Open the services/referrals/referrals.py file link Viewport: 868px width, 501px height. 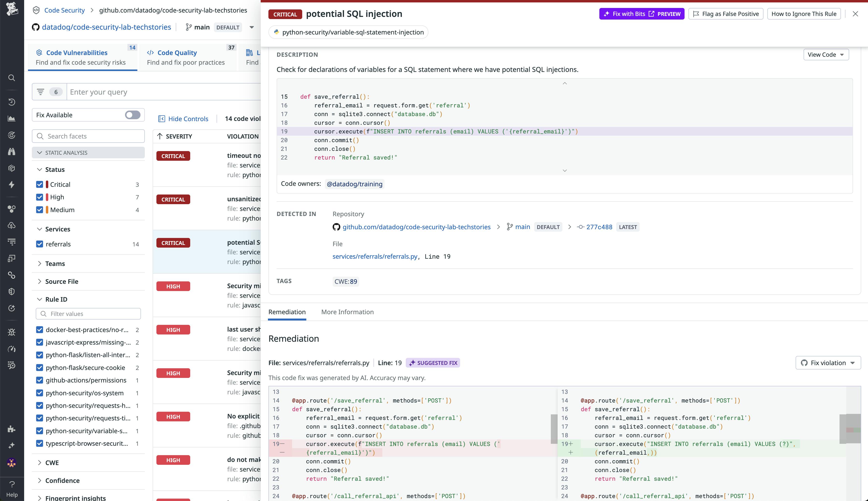375,256
